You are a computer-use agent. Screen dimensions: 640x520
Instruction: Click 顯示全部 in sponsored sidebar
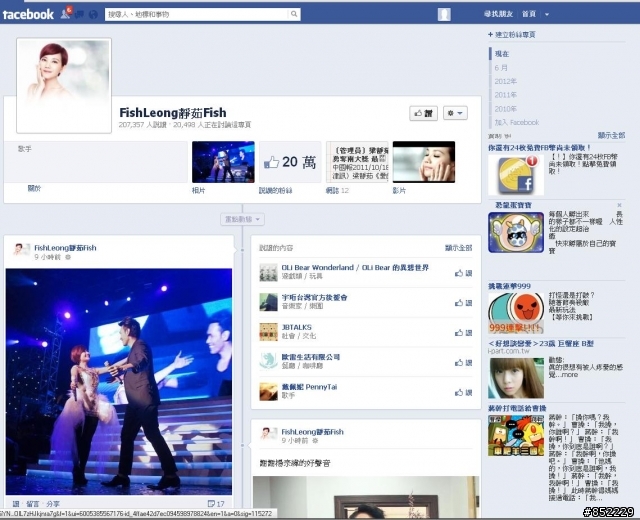pos(611,135)
